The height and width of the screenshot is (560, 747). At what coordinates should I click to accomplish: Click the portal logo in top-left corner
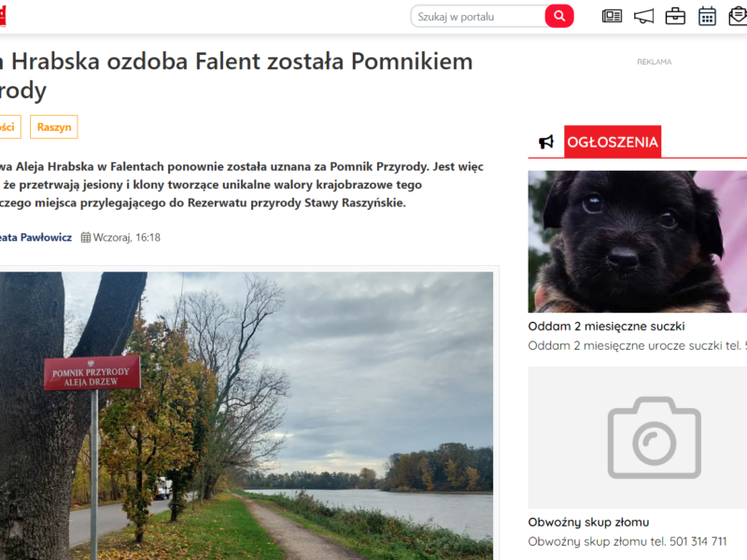point(3,16)
